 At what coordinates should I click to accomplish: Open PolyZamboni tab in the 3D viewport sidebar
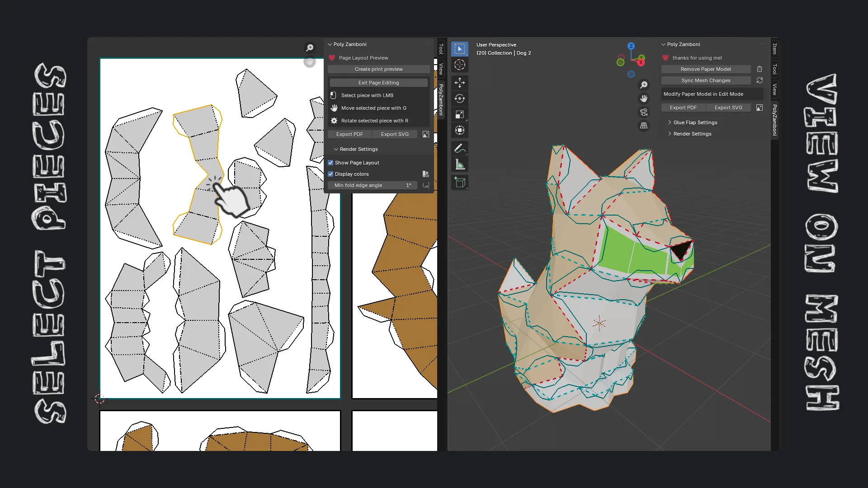tap(774, 120)
